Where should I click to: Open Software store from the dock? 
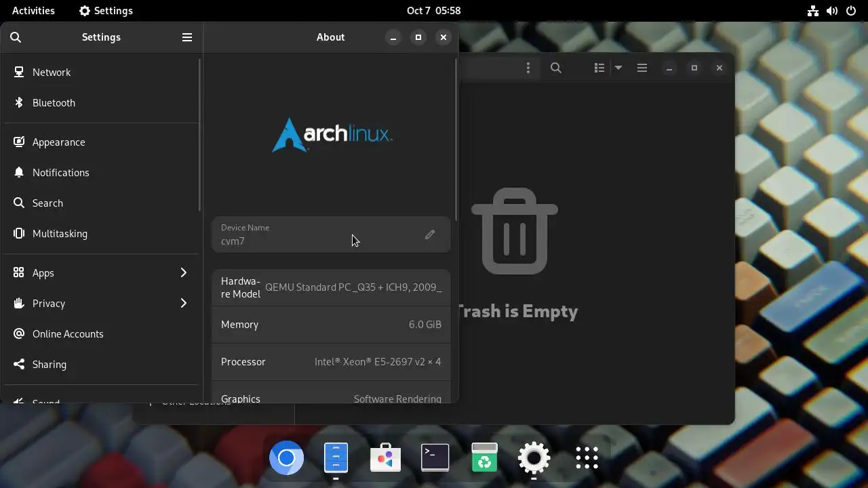click(385, 459)
